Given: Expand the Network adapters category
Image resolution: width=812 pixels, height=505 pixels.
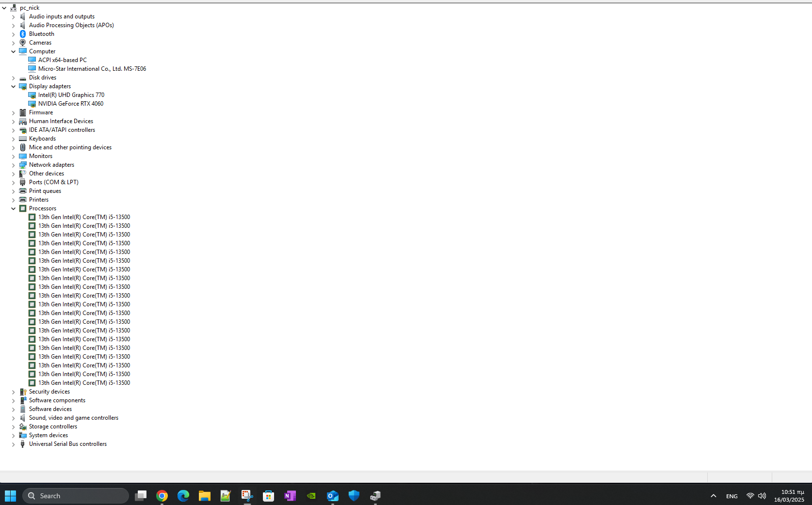Looking at the screenshot, I should coord(14,165).
